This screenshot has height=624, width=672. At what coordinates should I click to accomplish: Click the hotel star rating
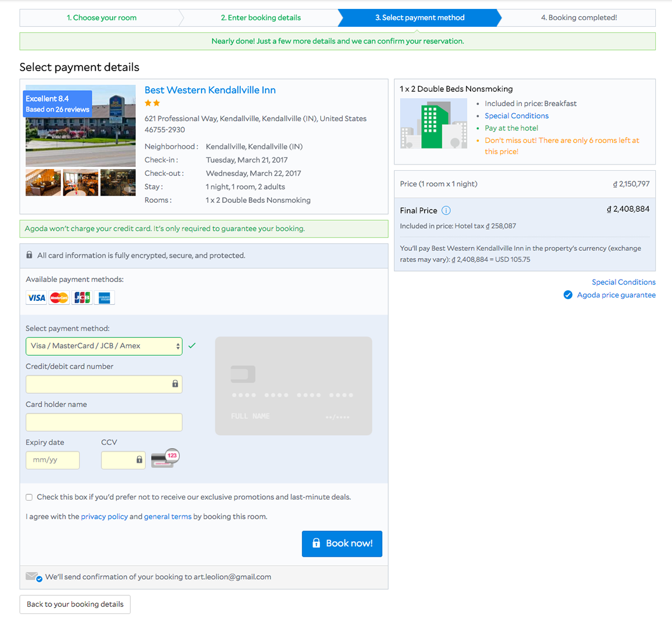coord(152,103)
